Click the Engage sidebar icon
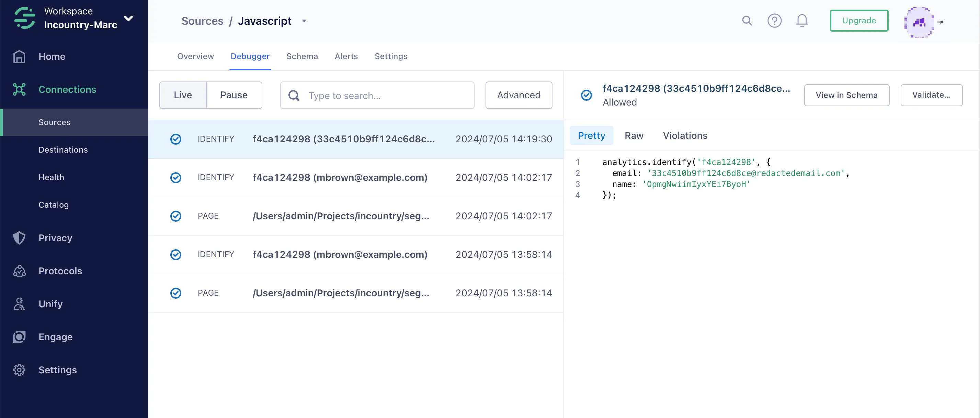Viewport: 980px width, 418px height. coord(19,337)
